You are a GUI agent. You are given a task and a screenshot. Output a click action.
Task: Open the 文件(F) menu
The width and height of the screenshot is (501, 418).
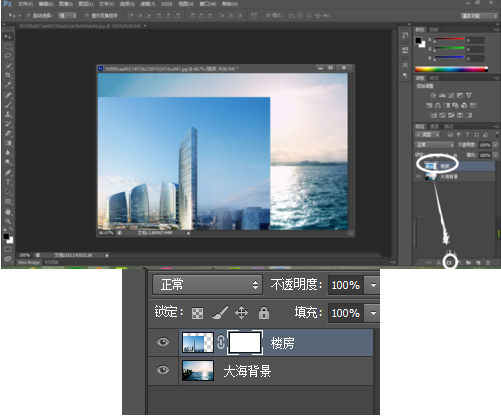click(25, 4)
